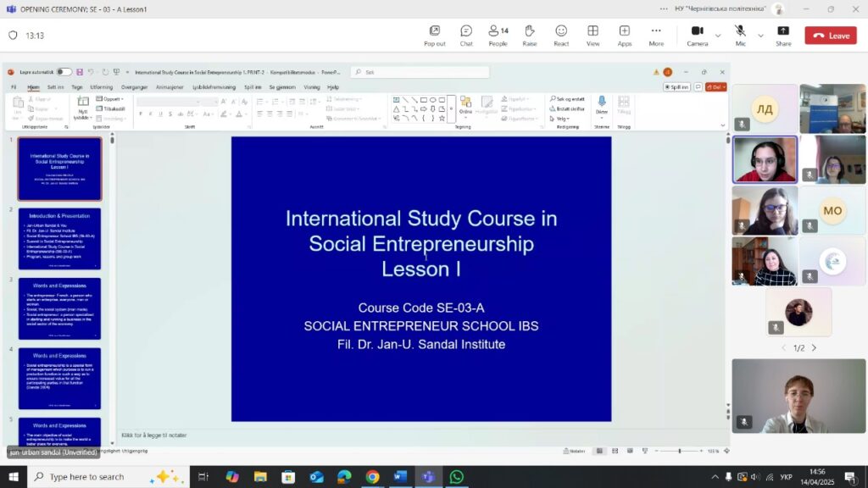Open WhatsApp from the taskbar
868x488 pixels.
[457, 476]
